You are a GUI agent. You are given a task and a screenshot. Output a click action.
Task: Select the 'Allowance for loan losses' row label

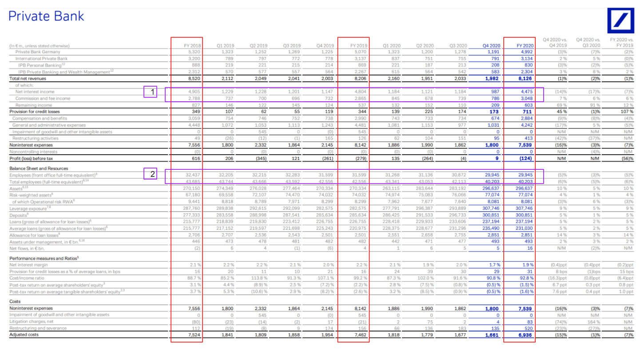[x=35, y=235]
